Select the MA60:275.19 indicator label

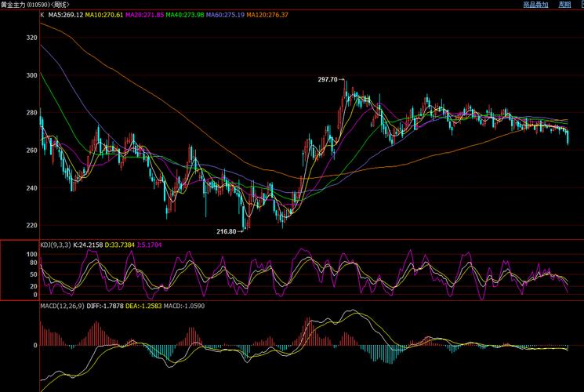tap(225, 15)
